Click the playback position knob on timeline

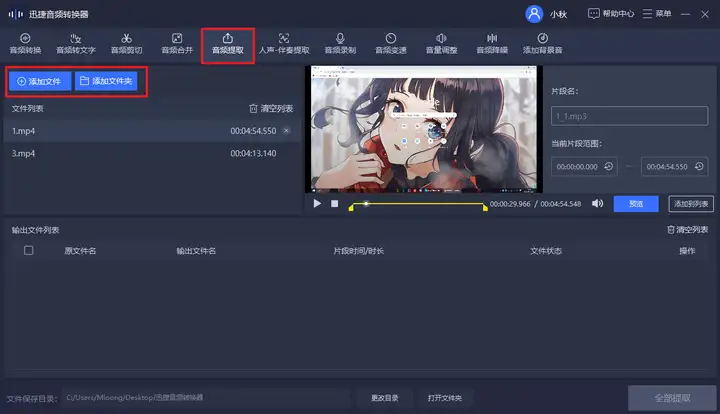click(x=366, y=203)
